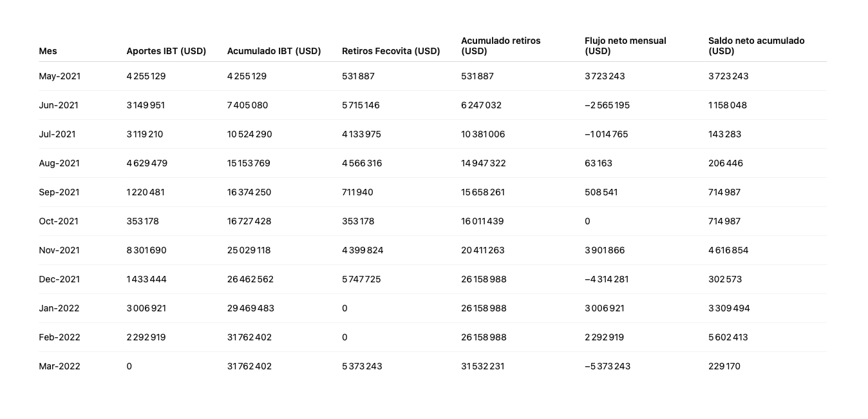Select the May-2021 month cell
This screenshot has width=868, height=419.
[59, 76]
